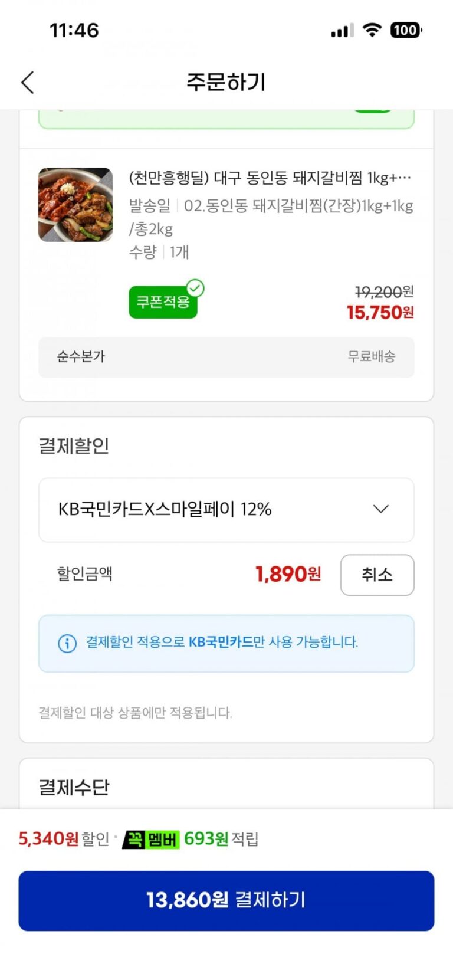Image resolution: width=453 pixels, height=980 pixels.
Task: Open the product title 대구 동인동 돼지갈비찜
Action: tap(270, 178)
